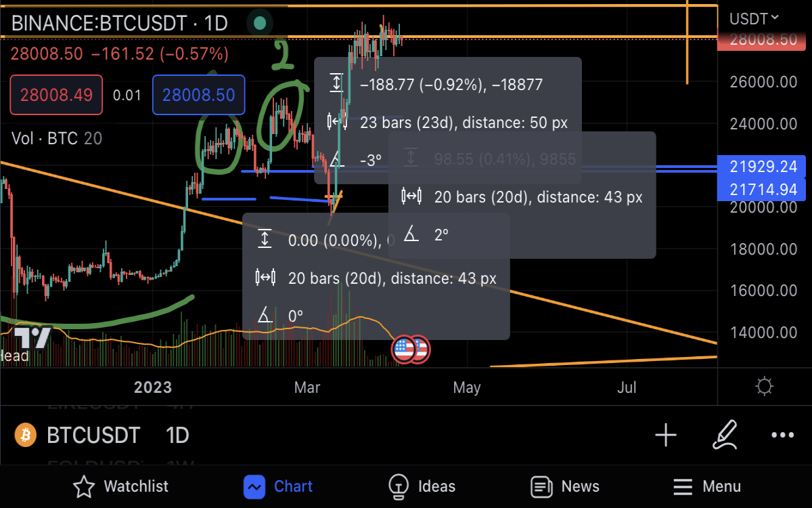
Task: Click the 23 bars (23d) measurement text
Action: (464, 123)
